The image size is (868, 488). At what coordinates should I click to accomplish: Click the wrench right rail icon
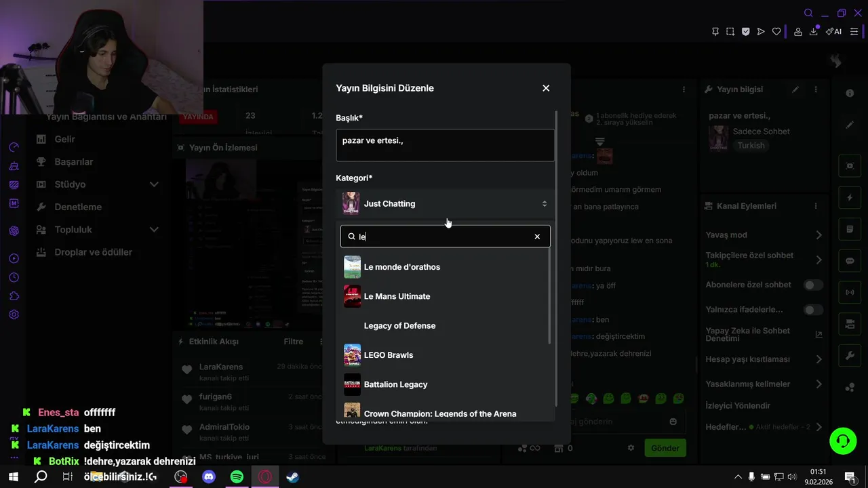[850, 356]
